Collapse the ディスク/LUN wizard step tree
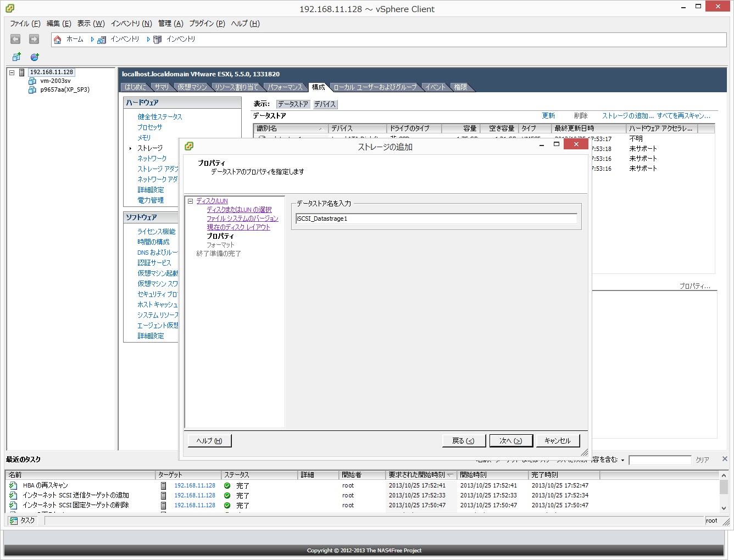Viewport: 734px width, 560px height. tap(190, 201)
